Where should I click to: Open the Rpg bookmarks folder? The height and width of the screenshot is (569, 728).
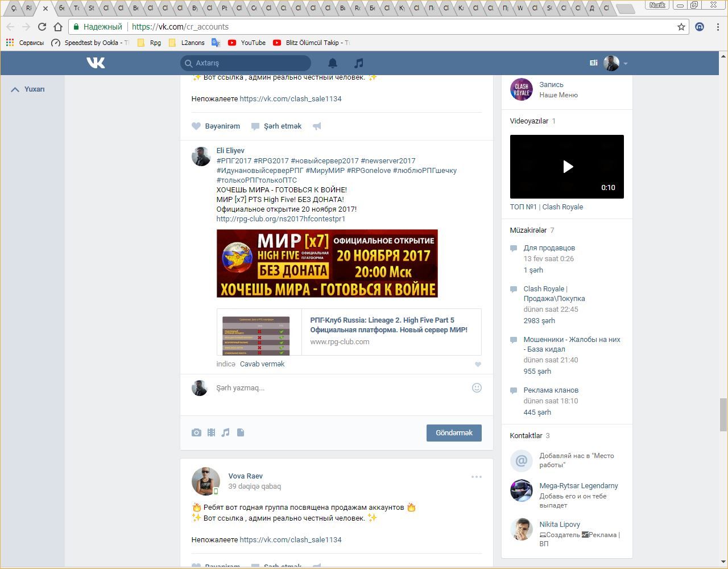150,43
